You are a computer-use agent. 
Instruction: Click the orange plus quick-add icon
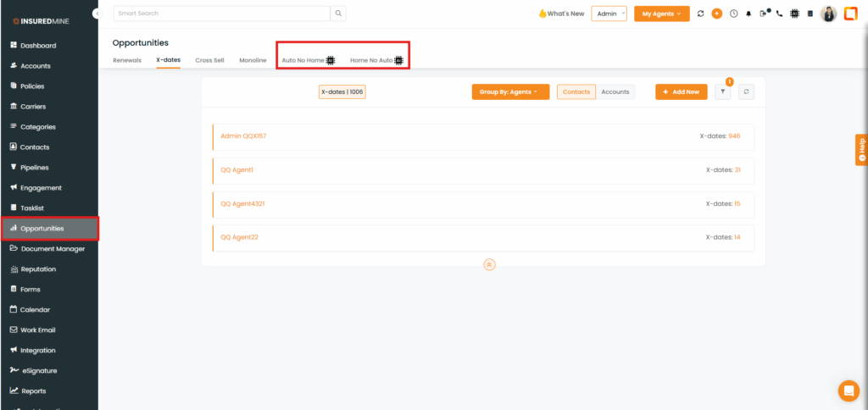[x=716, y=14]
